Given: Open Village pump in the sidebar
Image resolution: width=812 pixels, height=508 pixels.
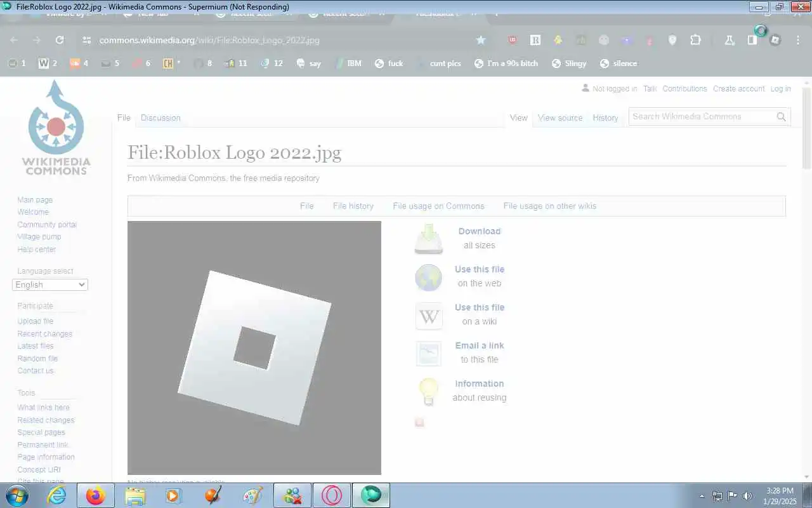Looking at the screenshot, I should tap(39, 237).
